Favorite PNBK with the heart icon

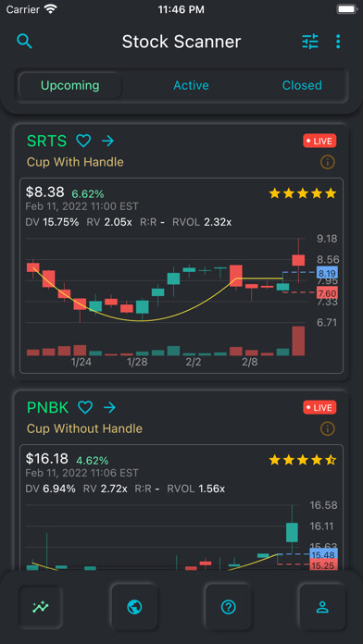pos(85,407)
